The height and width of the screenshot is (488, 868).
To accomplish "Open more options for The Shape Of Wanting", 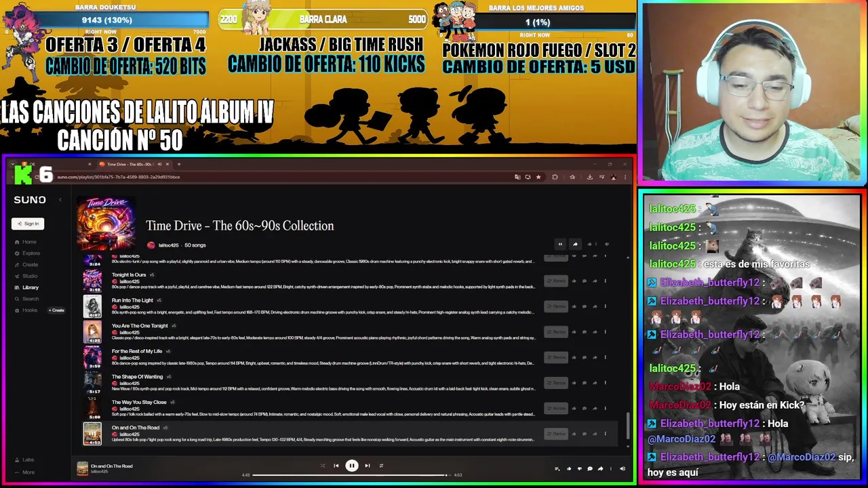I will pyautogui.click(x=606, y=383).
